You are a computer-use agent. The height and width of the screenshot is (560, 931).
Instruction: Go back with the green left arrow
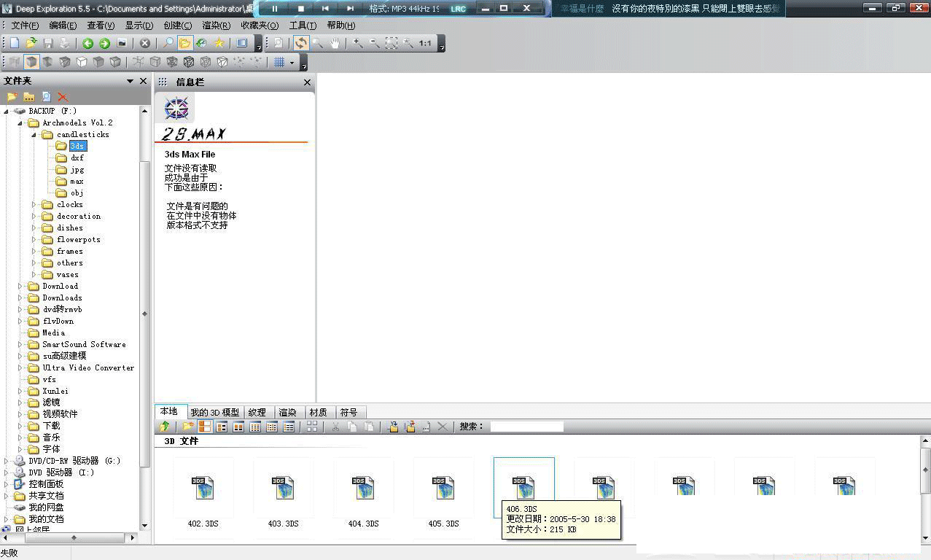click(87, 43)
